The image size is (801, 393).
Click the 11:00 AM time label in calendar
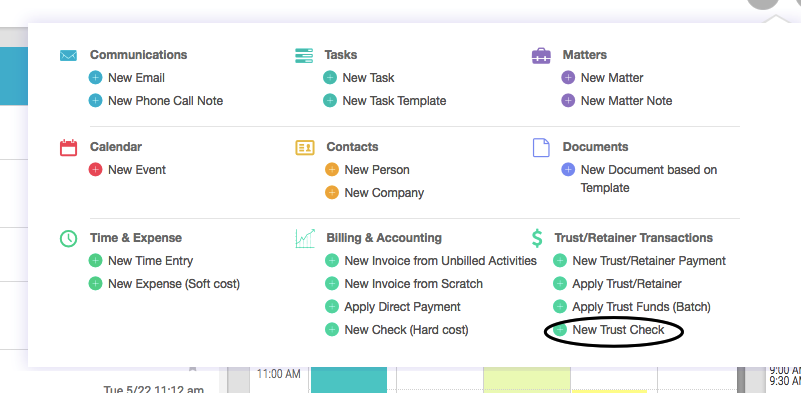tap(278, 374)
